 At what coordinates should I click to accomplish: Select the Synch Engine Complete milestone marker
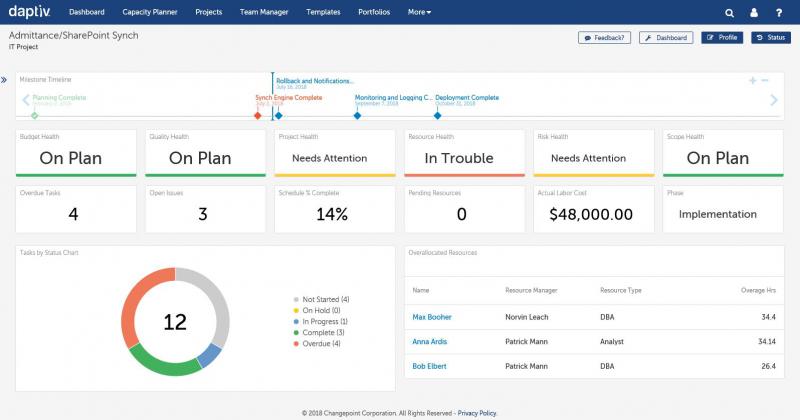pyautogui.click(x=258, y=116)
